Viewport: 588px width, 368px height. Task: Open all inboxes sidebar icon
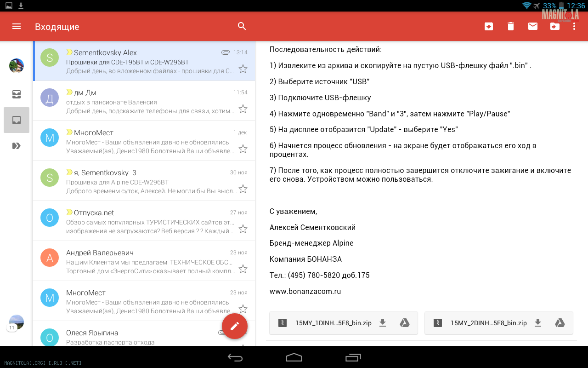pyautogui.click(x=17, y=94)
